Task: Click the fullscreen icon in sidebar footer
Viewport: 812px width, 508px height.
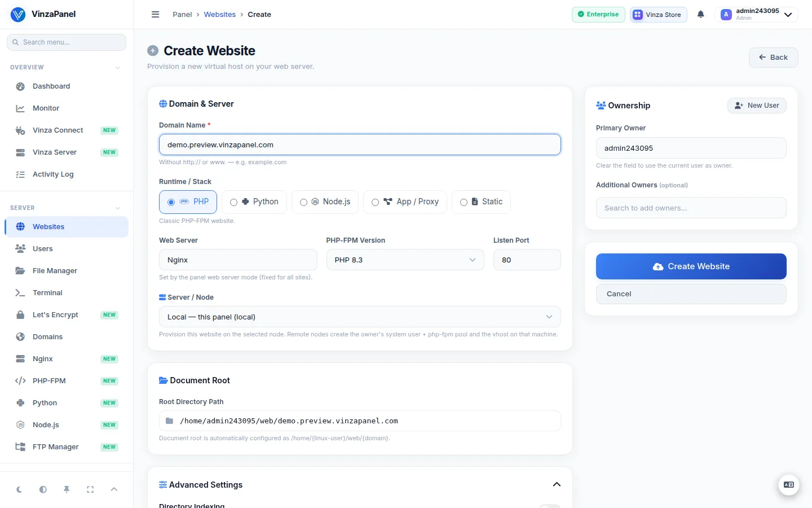Action: 90,489
